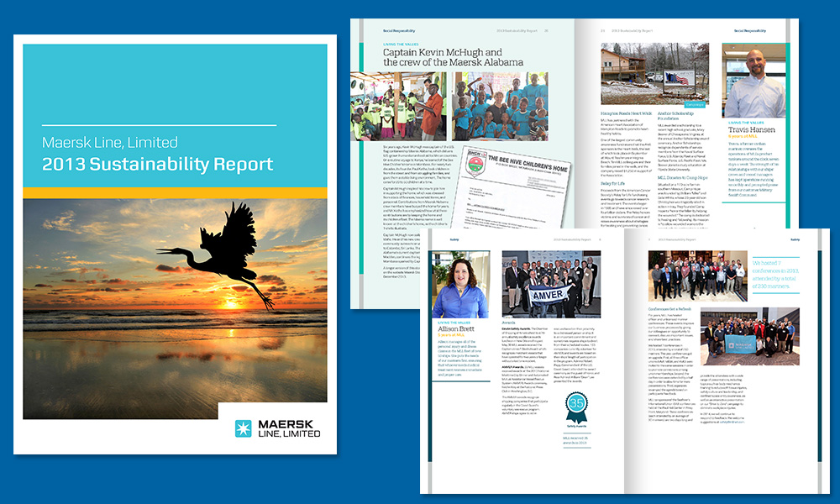Open the group photo with the Maersk banner
Screen dimensions: 840x504
pos(750,336)
